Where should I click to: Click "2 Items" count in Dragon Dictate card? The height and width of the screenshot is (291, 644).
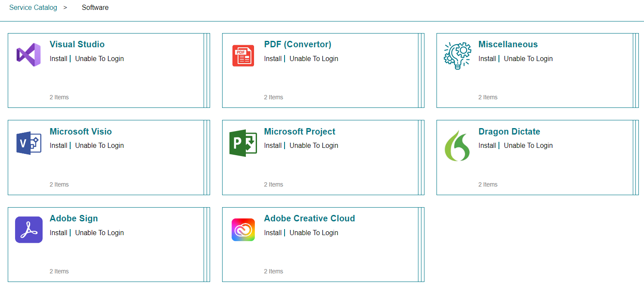click(488, 184)
